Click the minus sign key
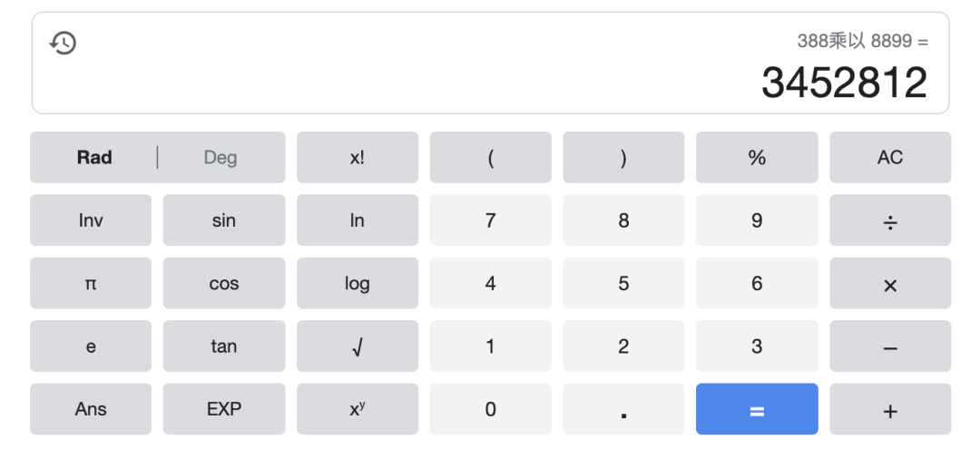Screen dimensions: 980x449 click(x=890, y=346)
